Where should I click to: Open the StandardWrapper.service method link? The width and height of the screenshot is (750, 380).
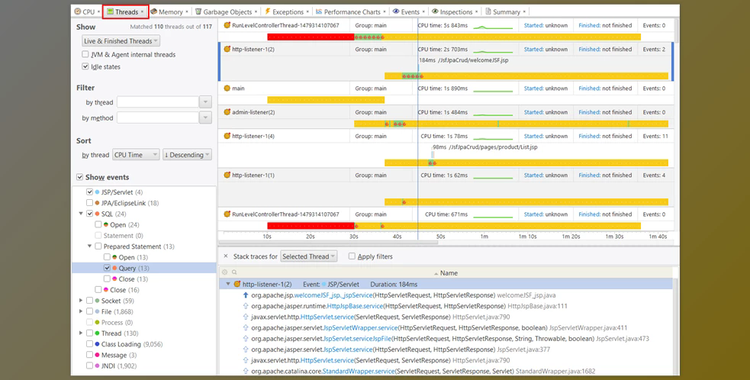(x=358, y=371)
